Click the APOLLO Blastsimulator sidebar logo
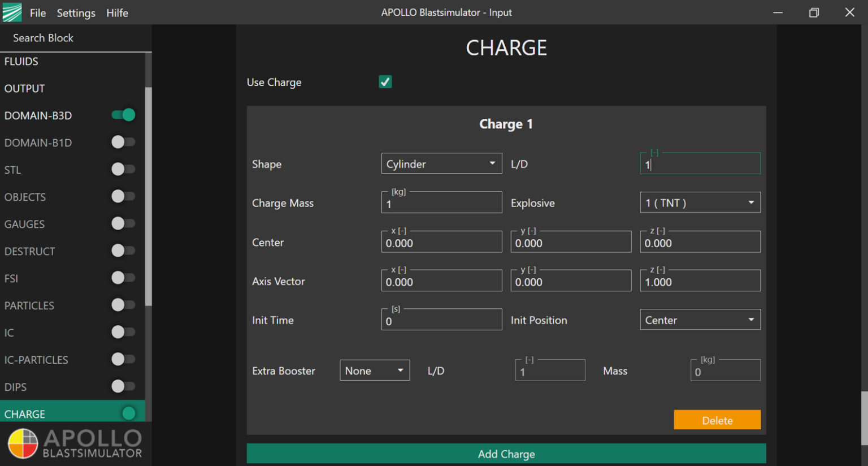Image resolution: width=868 pixels, height=466 pixels. 75,443
